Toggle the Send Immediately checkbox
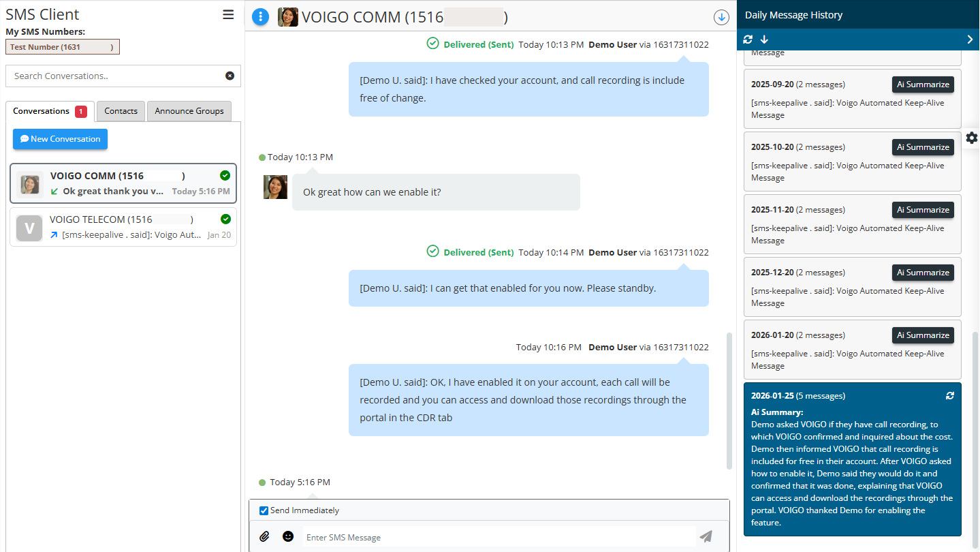Viewport: 980px width, 552px height. (x=264, y=510)
